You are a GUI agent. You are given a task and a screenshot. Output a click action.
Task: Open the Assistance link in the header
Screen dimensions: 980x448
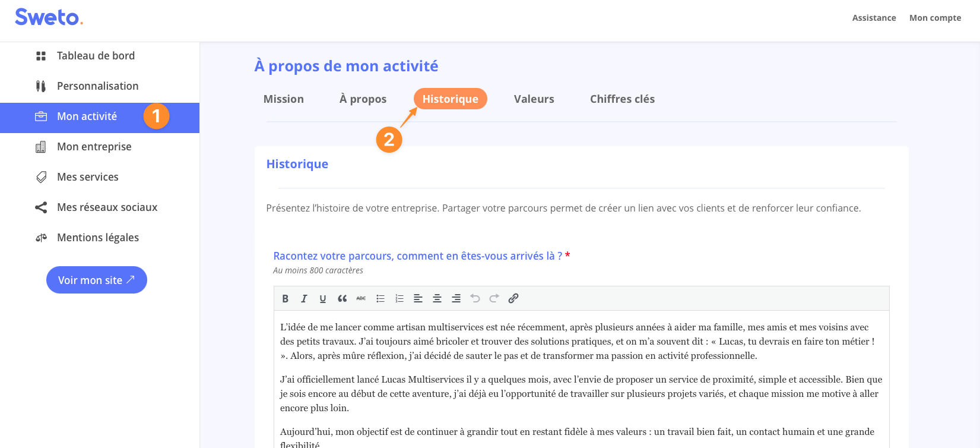coord(874,18)
